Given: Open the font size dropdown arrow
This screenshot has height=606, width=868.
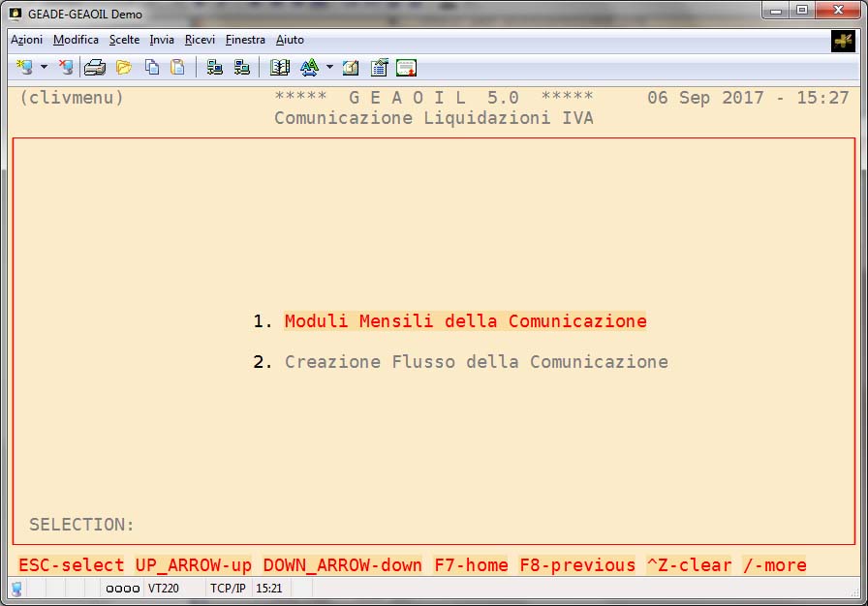Looking at the screenshot, I should pyautogui.click(x=329, y=68).
